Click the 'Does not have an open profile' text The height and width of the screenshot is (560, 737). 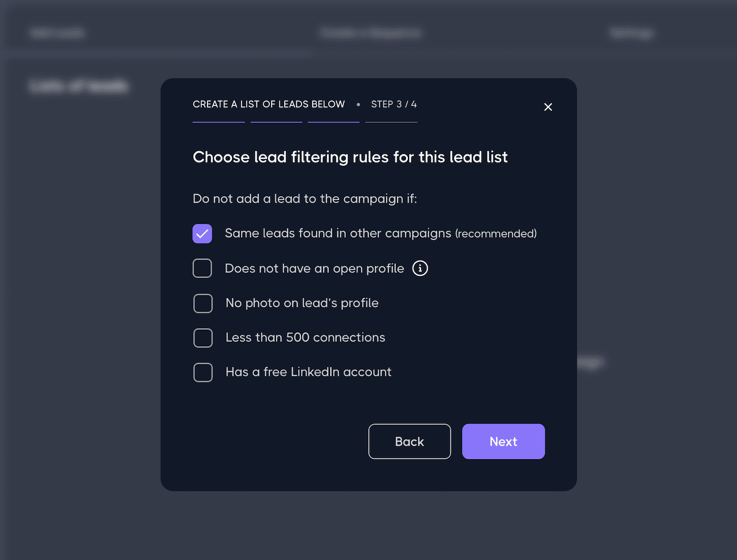click(x=314, y=269)
